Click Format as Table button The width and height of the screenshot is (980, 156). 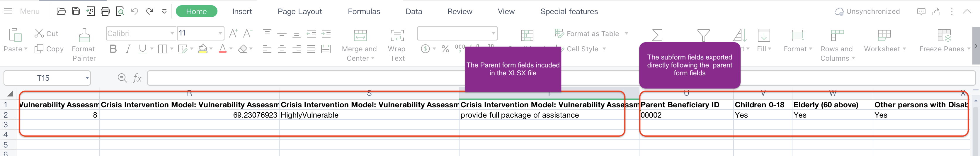[x=592, y=33]
